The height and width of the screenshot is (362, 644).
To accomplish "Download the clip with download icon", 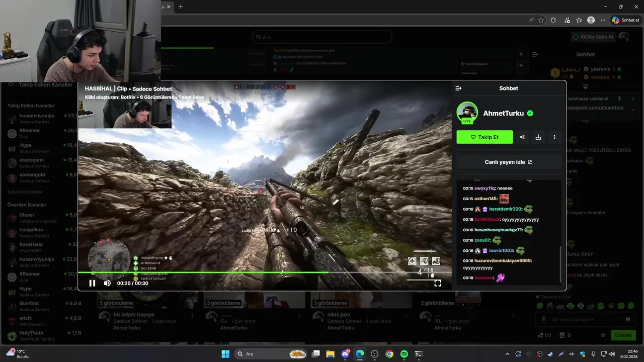I will [538, 137].
